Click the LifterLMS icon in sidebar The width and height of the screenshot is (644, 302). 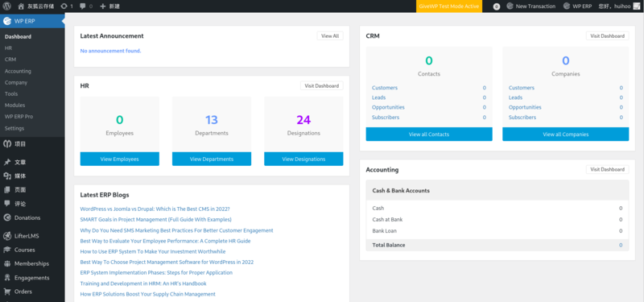(7, 236)
